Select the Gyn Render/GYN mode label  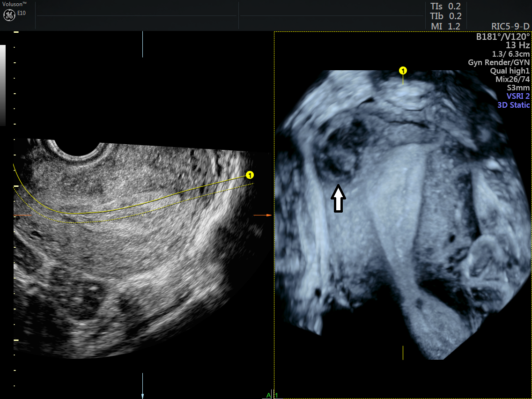500,62
